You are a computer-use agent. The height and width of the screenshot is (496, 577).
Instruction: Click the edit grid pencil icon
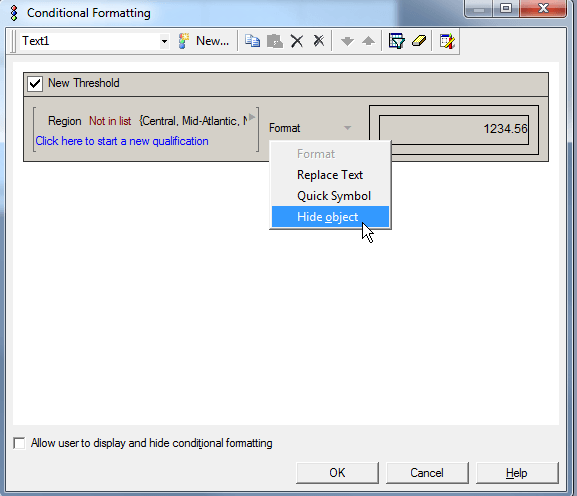click(x=447, y=41)
